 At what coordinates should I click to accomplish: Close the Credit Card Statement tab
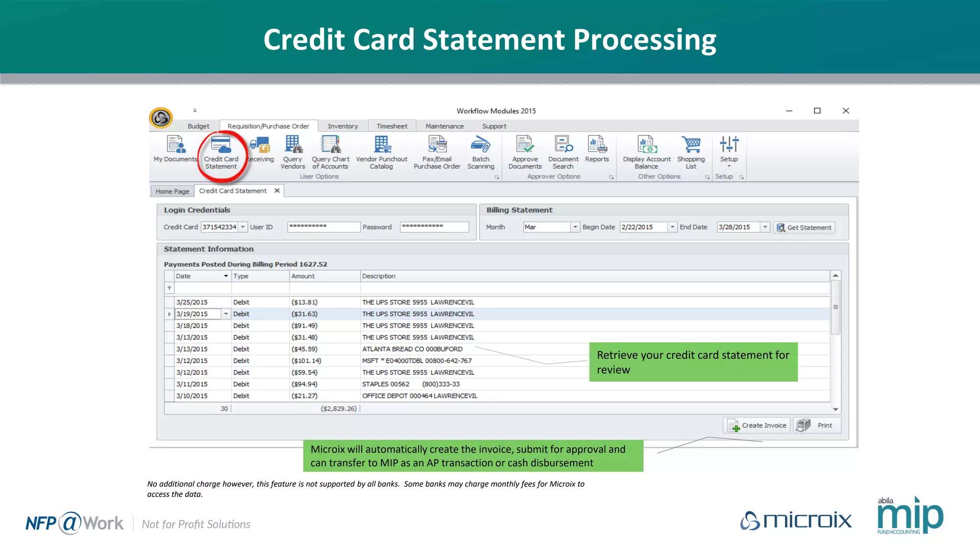[x=277, y=191]
